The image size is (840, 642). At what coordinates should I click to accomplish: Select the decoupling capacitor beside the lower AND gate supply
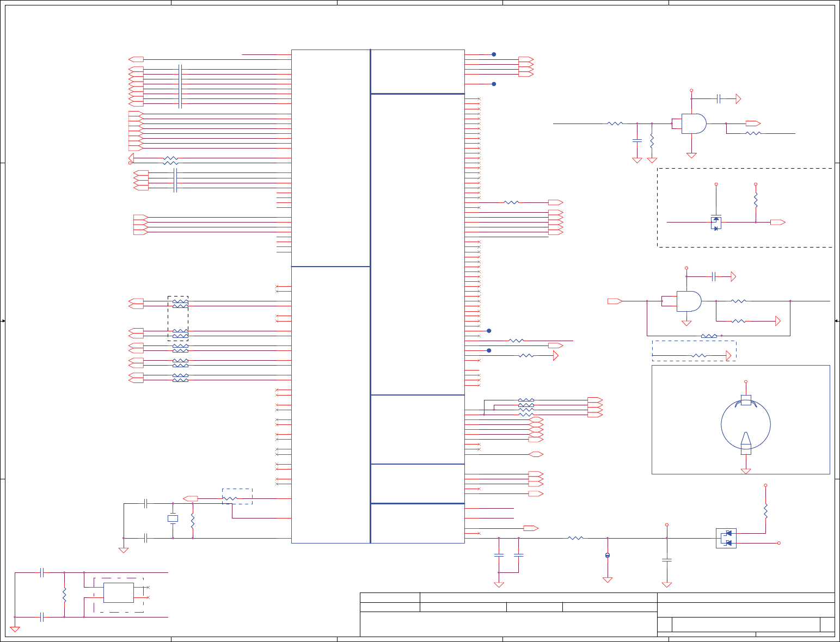713,276
